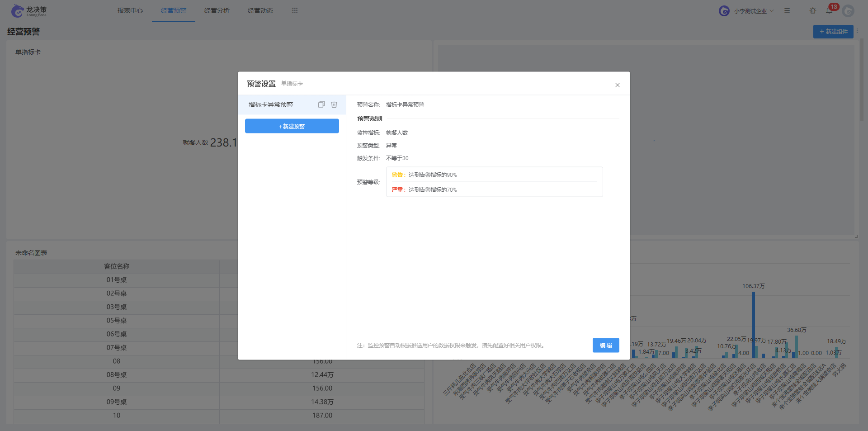Image resolution: width=868 pixels, height=431 pixels.
Task: Click the 严重 level row
Action: click(x=494, y=189)
